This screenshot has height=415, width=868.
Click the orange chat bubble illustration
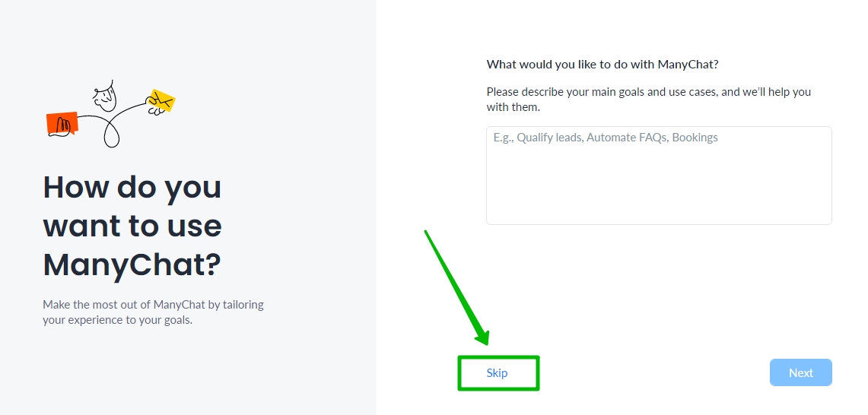[62, 124]
